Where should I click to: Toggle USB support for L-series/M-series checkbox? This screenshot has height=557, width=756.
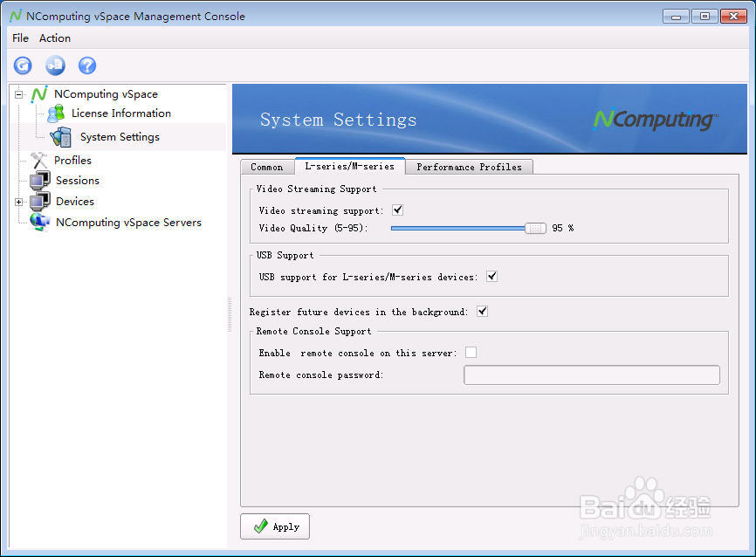(x=491, y=277)
